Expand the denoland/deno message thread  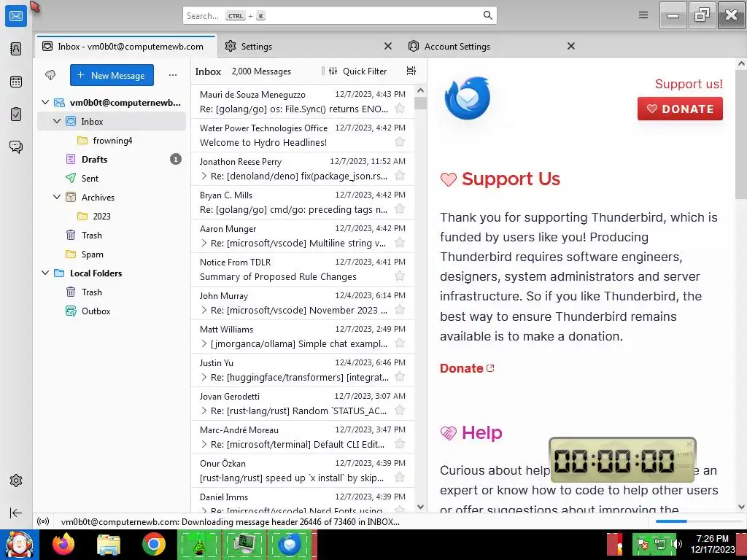pyautogui.click(x=204, y=176)
